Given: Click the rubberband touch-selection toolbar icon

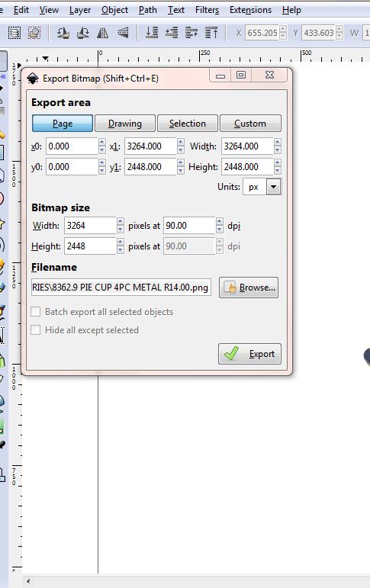Looking at the screenshot, I should [x=34, y=33].
